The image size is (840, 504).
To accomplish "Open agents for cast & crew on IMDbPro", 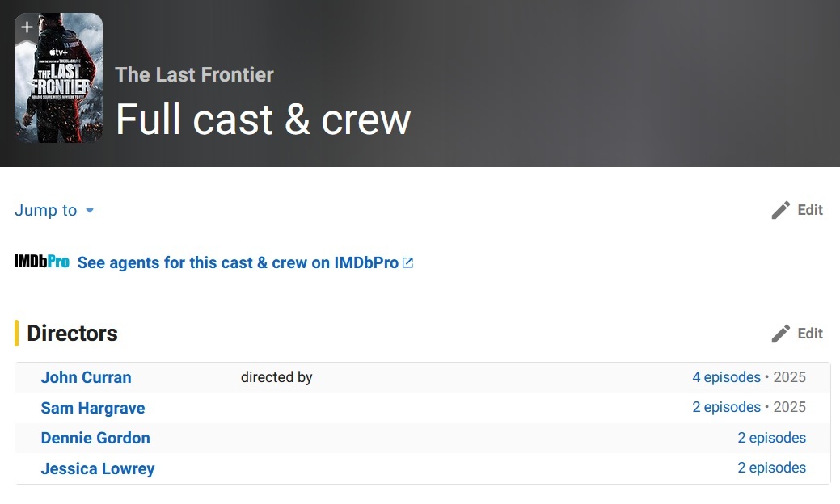I will [238, 262].
